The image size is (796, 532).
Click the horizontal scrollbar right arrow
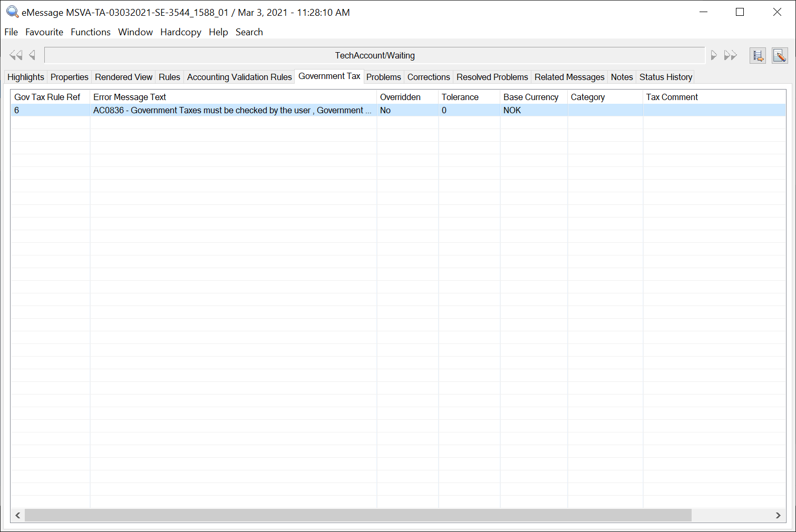pos(778,516)
